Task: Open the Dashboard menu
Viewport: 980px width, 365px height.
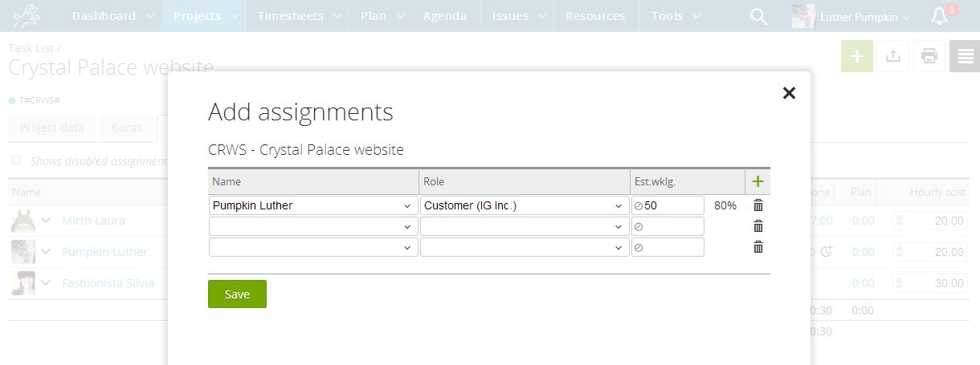Action: coord(111,16)
